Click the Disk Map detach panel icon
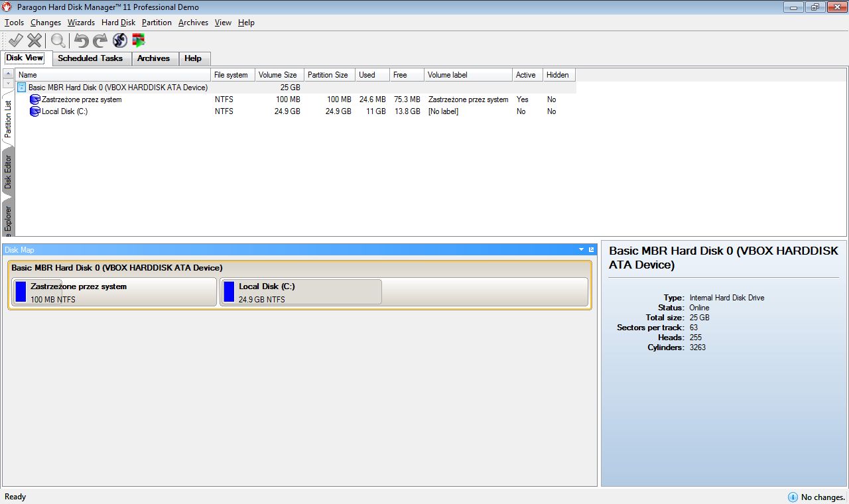Viewport: 849px width, 504px height. click(591, 249)
